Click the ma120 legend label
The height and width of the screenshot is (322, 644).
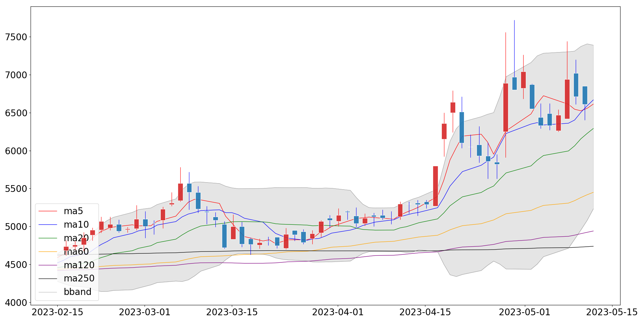pyautogui.click(x=79, y=265)
